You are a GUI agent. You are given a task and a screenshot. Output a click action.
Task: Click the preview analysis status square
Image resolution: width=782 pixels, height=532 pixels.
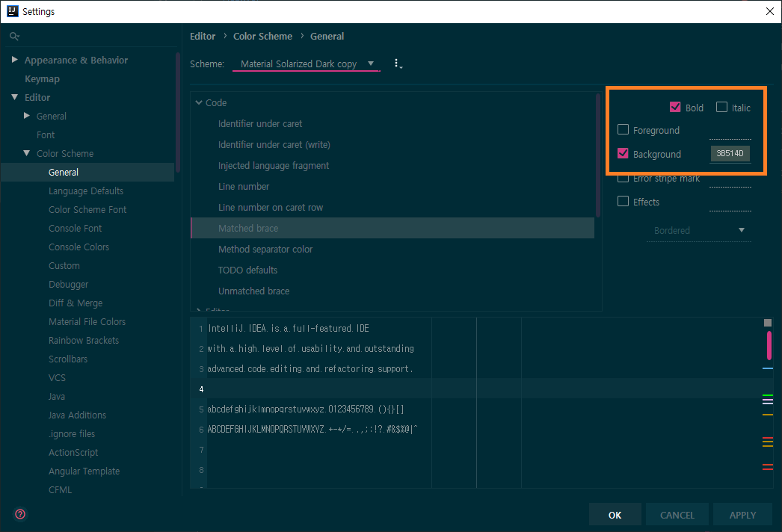click(768, 323)
